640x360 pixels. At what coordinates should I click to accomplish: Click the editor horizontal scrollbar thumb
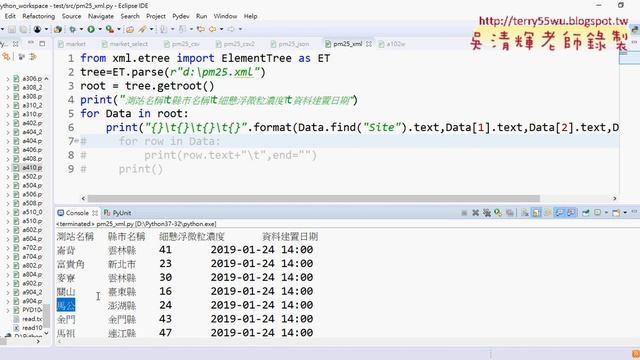(313, 198)
